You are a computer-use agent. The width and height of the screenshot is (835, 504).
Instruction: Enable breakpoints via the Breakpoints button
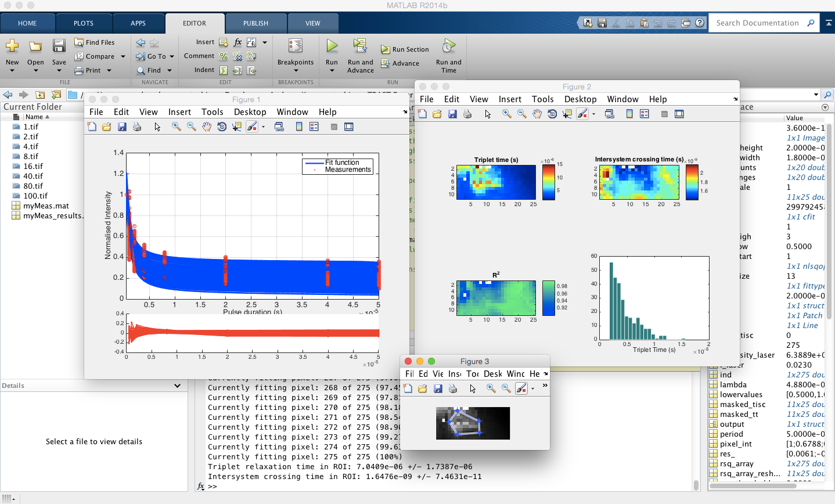[296, 51]
